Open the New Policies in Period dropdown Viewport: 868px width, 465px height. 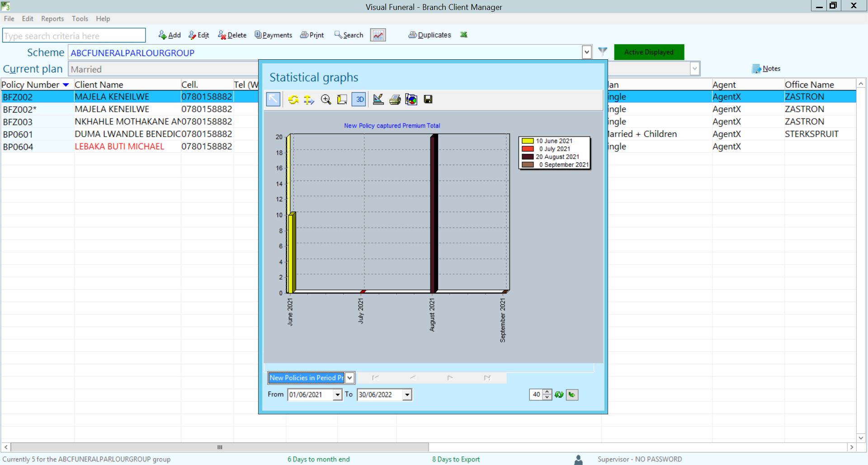click(x=349, y=378)
